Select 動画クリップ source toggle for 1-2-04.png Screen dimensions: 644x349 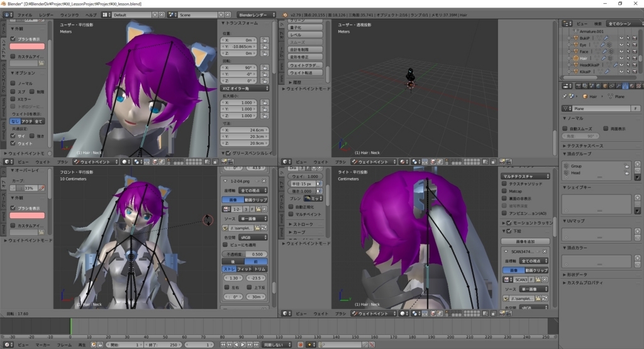pos(256,200)
